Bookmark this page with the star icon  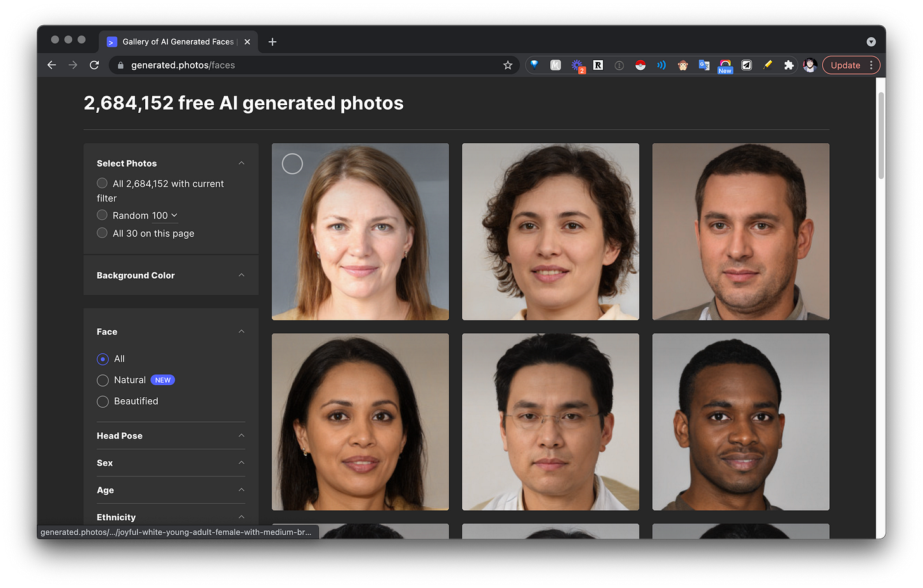508,65
